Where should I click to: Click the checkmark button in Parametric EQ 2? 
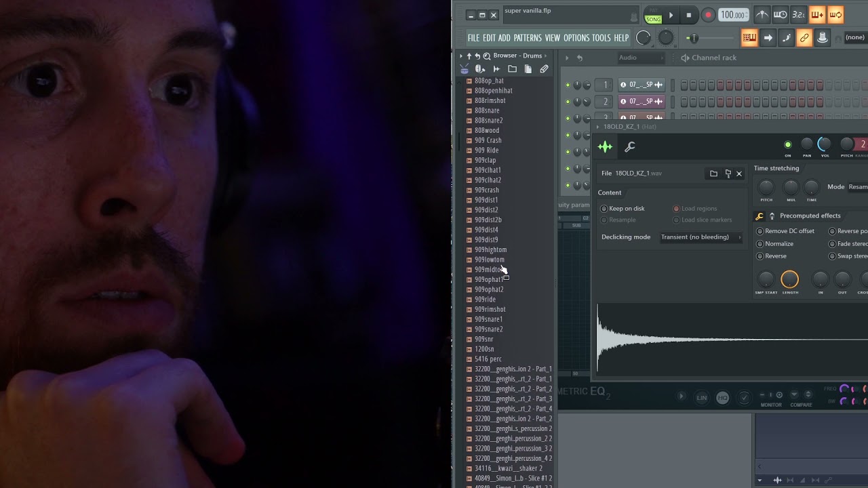coord(744,398)
